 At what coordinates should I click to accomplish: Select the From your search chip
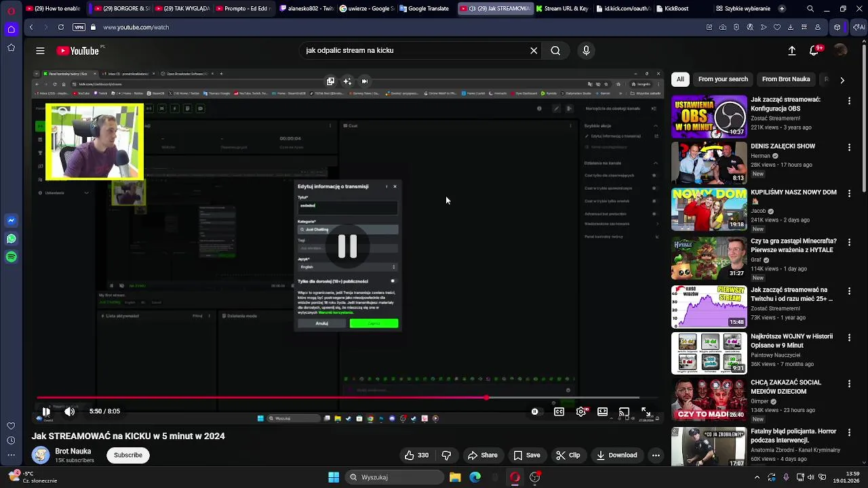pos(723,79)
